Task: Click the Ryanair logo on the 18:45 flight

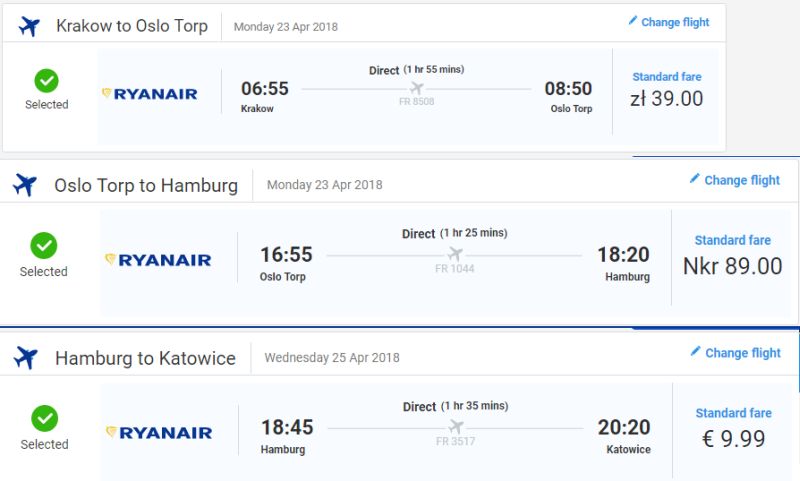Action: [159, 433]
